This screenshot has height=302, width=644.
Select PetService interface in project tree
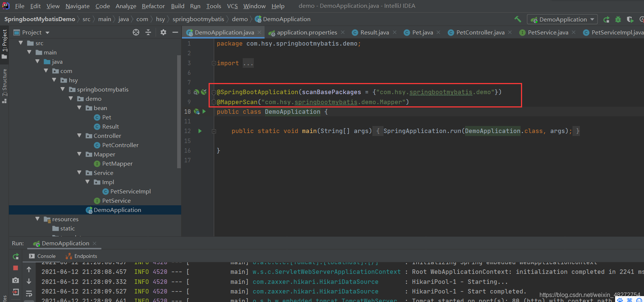(x=116, y=200)
